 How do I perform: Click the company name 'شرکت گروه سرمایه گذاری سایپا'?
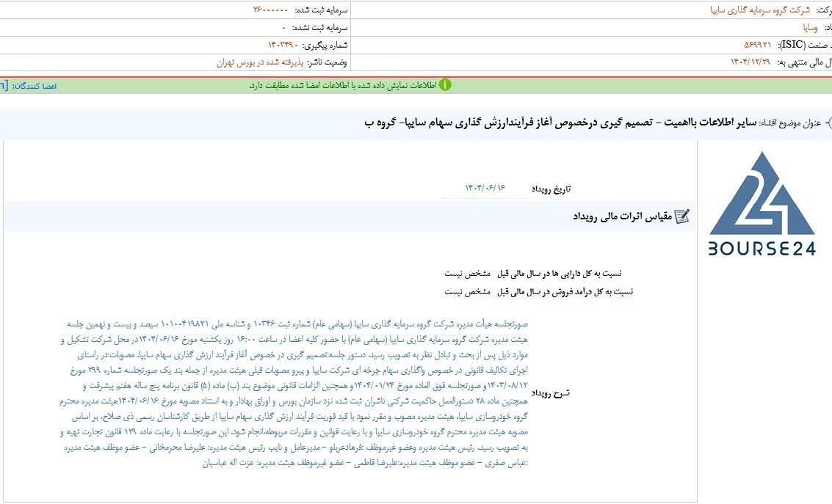click(760, 10)
